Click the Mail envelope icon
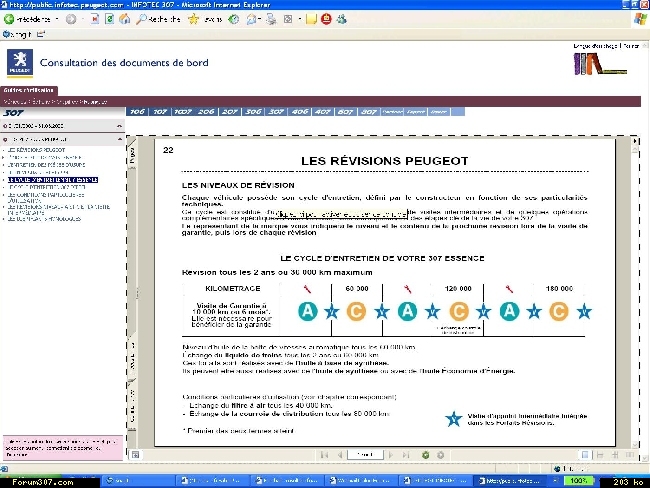The image size is (650, 488). tap(251, 19)
